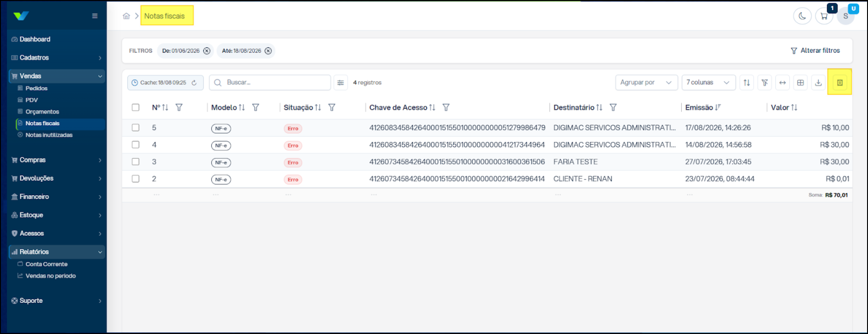868x334 pixels.
Task: Remove the 'De: 01/06/2026' filter chip
Action: point(207,51)
